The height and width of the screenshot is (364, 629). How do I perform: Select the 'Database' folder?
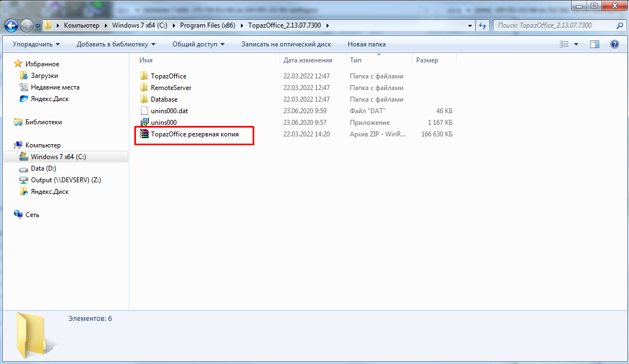coord(164,99)
